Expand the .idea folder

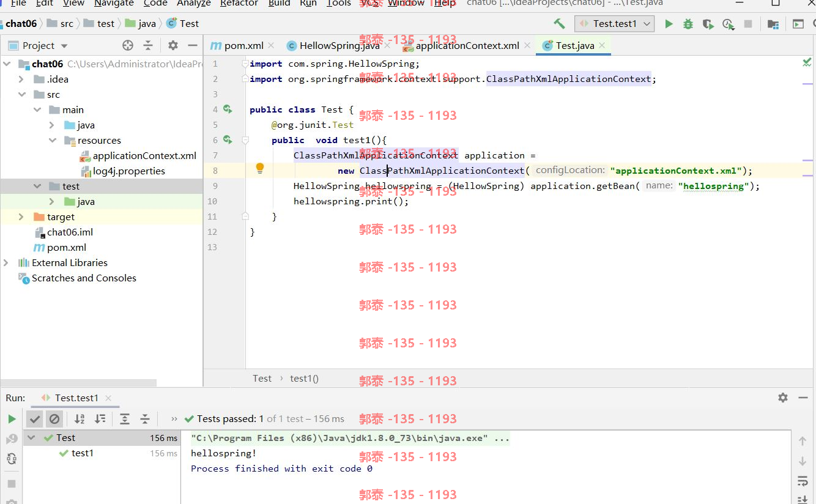pyautogui.click(x=21, y=79)
